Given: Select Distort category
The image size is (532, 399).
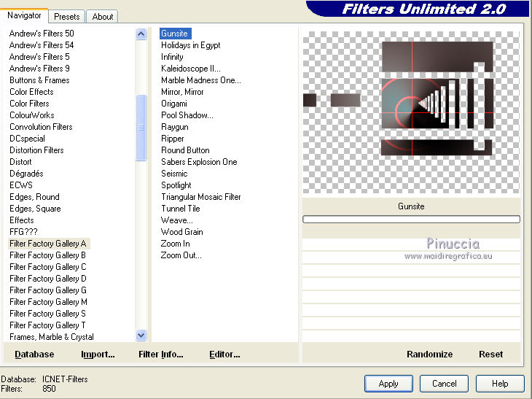Looking at the screenshot, I should tap(20, 162).
